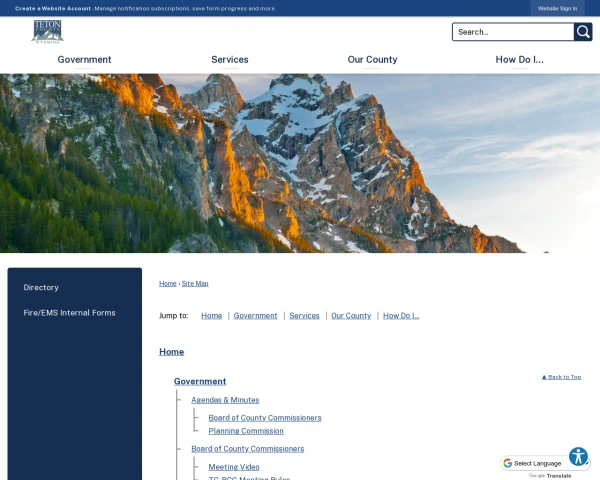
Task: Click the Home breadcrumb link
Action: (168, 284)
